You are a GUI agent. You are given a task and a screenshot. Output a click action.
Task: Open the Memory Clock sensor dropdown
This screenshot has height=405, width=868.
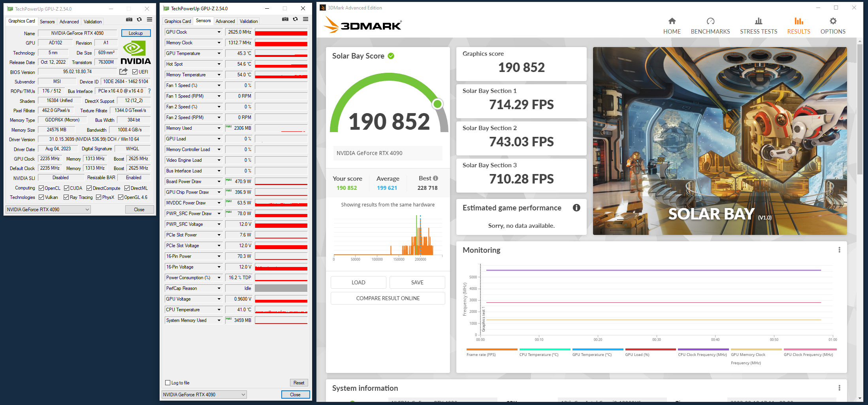pyautogui.click(x=219, y=43)
